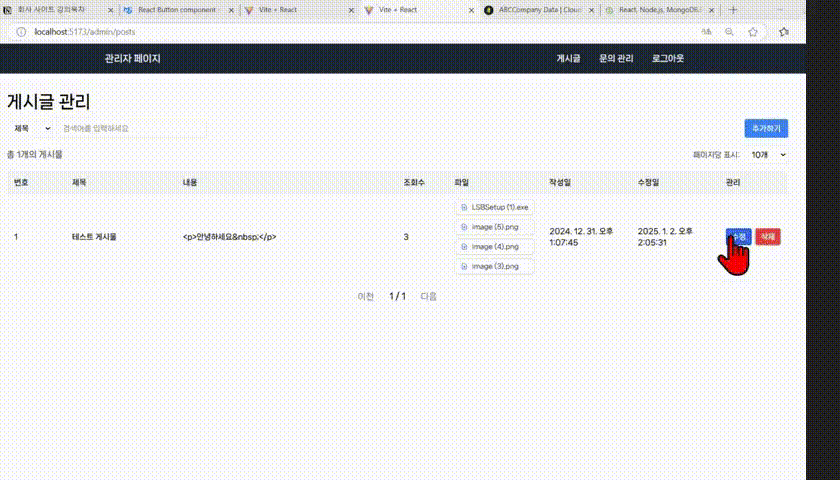Click the 관리자 페이지 title link
Screen dimensions: 840x480
point(132,59)
